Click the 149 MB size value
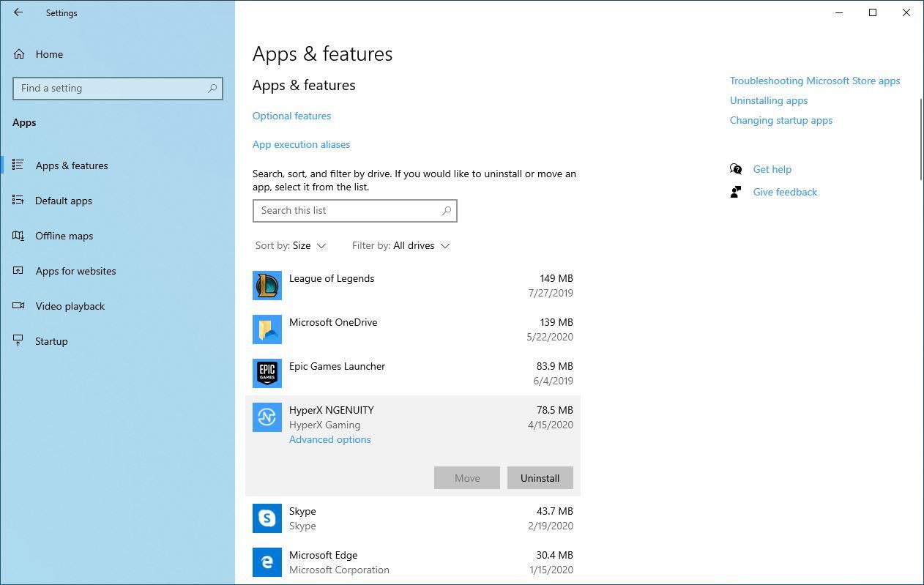This screenshot has height=585, width=924. 556,278
